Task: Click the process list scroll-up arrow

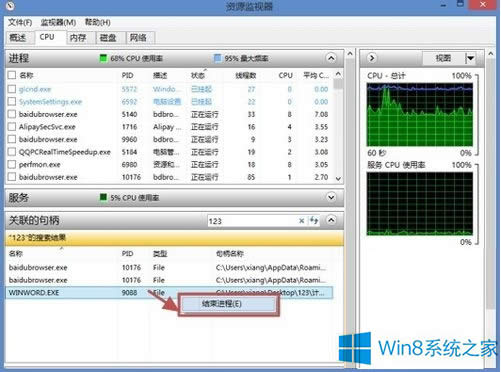Action: coord(338,74)
